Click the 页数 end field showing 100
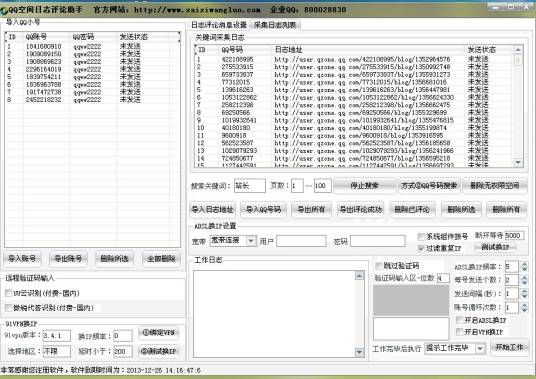The height and width of the screenshot is (379, 536). tap(322, 186)
